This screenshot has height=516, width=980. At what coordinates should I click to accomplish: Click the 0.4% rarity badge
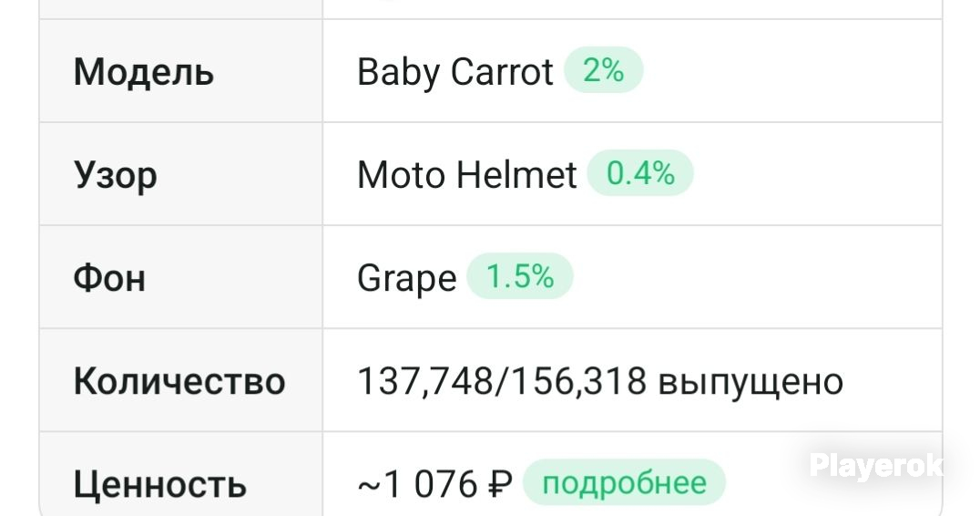coord(640,172)
